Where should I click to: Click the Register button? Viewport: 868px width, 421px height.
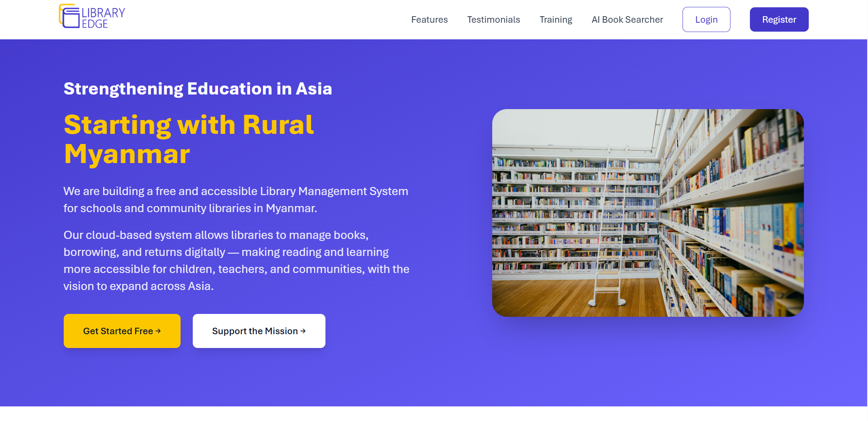pyautogui.click(x=779, y=19)
